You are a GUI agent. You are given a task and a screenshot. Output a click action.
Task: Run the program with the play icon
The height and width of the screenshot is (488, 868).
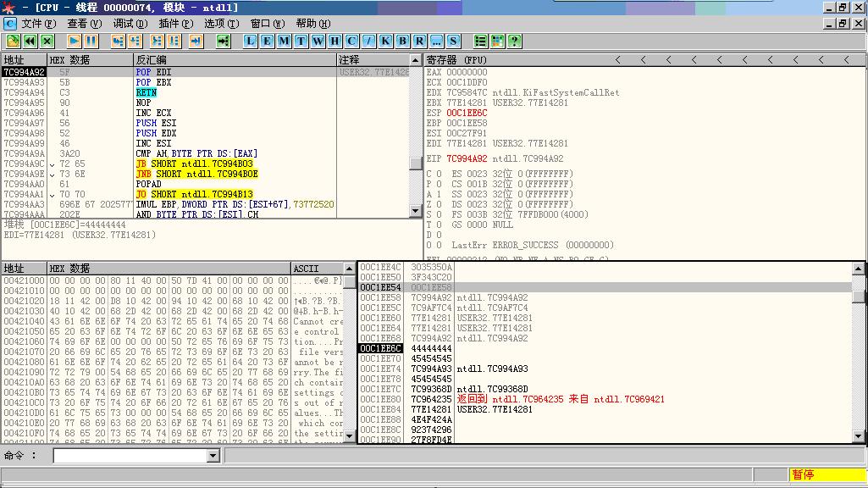click(x=74, y=41)
